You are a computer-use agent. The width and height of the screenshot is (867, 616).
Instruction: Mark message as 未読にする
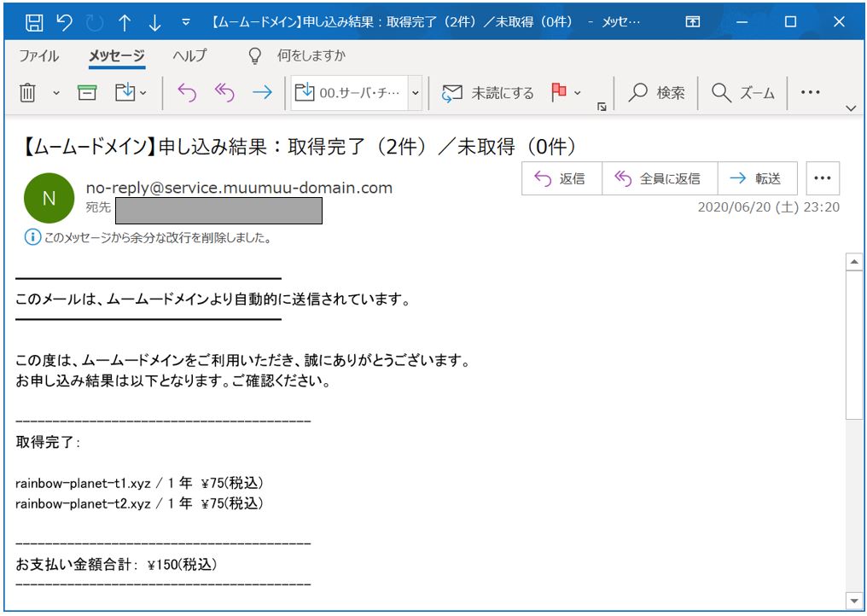pyautogui.click(x=488, y=93)
